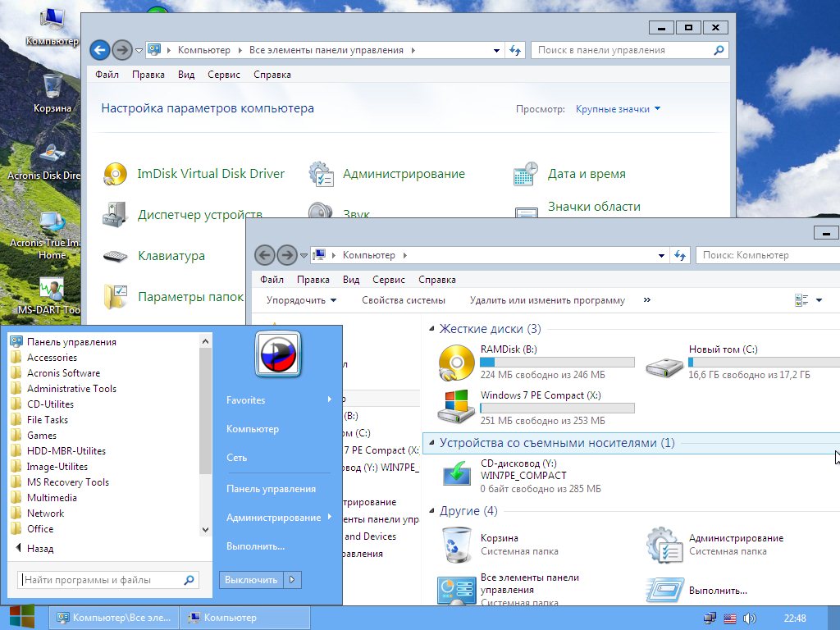The image size is (840, 630).
Task: Open ImDisk Virtual Disk Driver icon
Action: pyautogui.click(x=116, y=174)
